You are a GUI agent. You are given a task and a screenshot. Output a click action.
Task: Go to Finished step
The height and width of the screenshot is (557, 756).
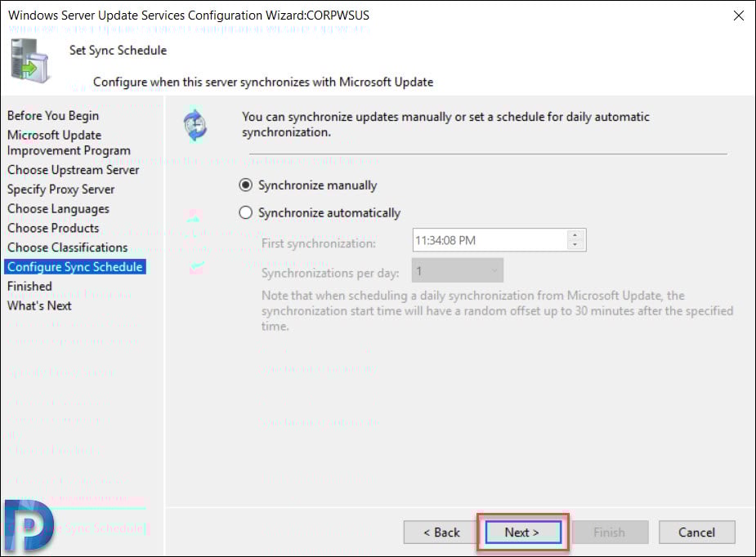tap(29, 286)
